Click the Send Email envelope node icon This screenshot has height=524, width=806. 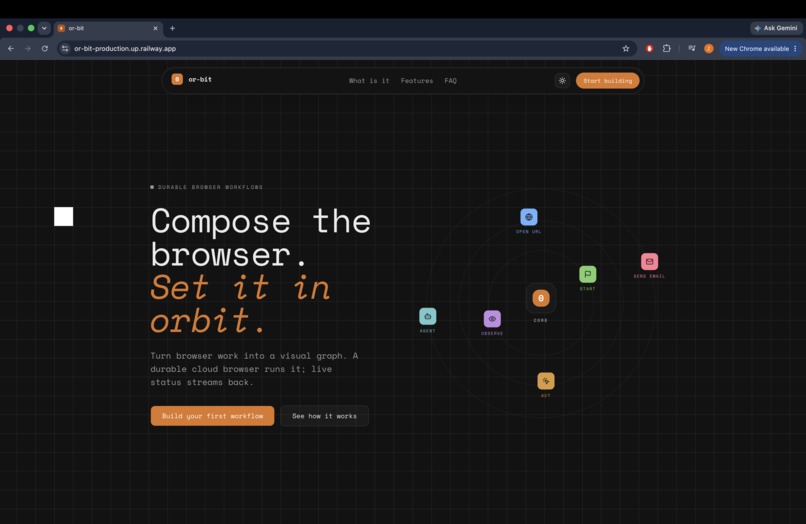(649, 262)
